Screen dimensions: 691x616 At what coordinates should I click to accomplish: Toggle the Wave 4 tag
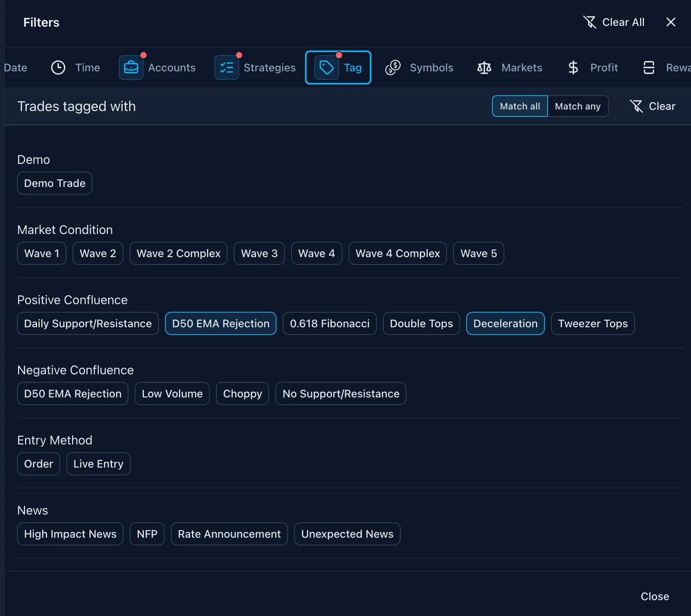click(x=317, y=253)
